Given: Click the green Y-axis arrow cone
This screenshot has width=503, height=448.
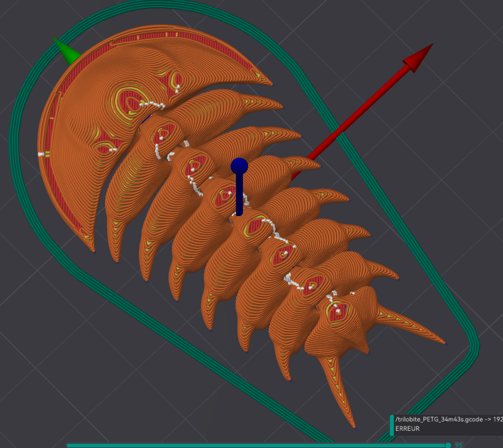Looking at the screenshot, I should click(67, 52).
